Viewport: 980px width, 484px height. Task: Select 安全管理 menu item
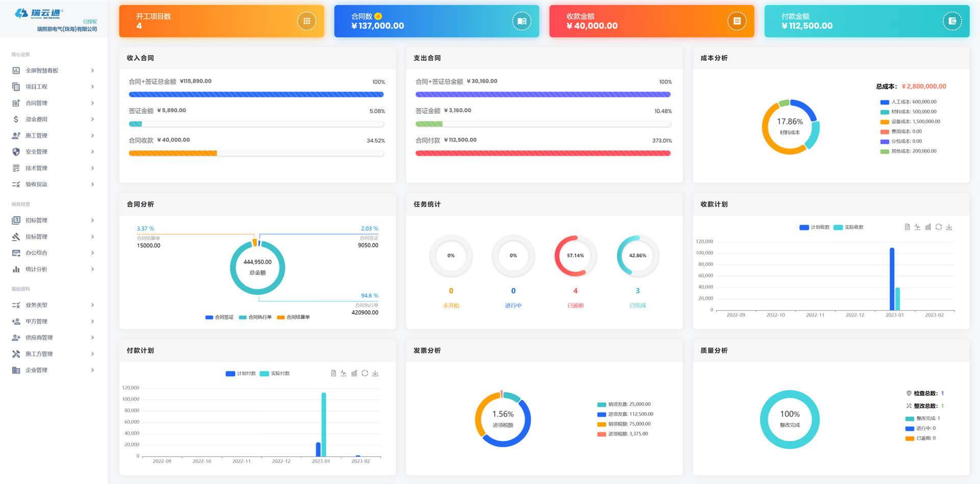pos(36,152)
